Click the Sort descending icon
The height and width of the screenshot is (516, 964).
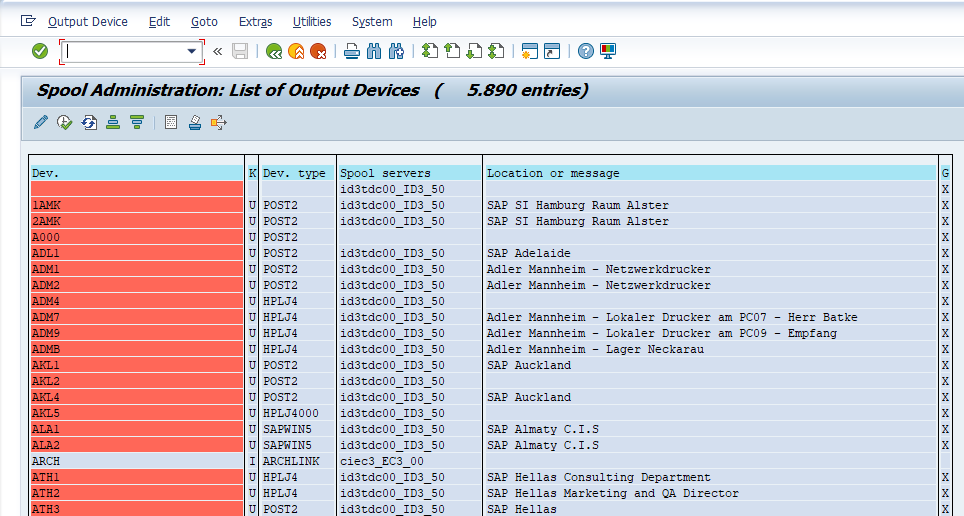click(x=137, y=122)
